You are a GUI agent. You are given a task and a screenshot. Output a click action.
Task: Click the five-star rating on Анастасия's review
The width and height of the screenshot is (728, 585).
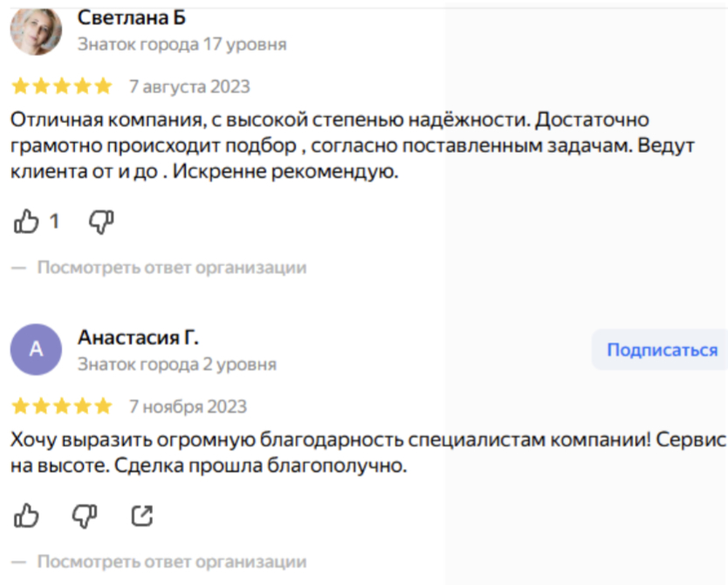tap(62, 406)
